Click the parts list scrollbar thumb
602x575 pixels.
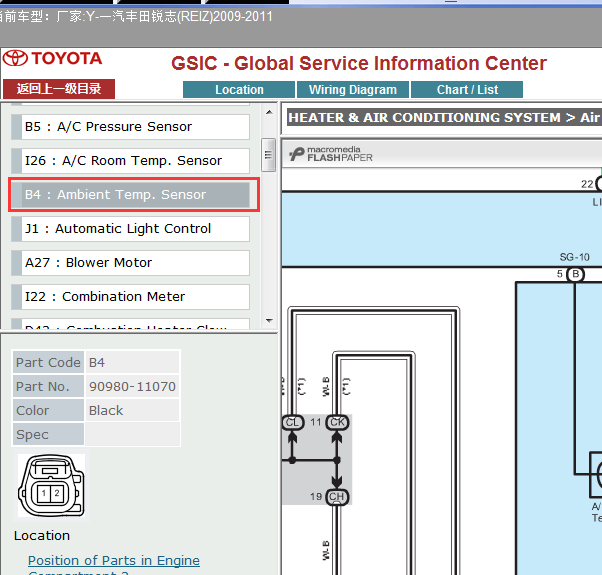[268, 155]
